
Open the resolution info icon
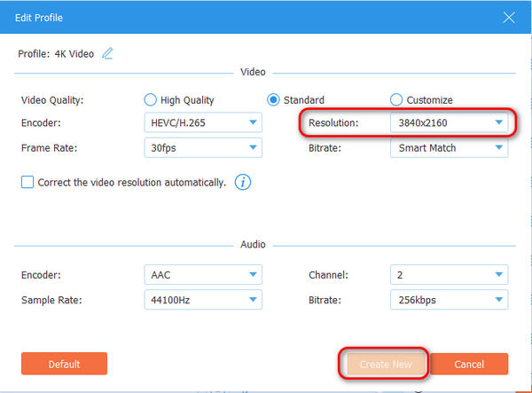243,182
